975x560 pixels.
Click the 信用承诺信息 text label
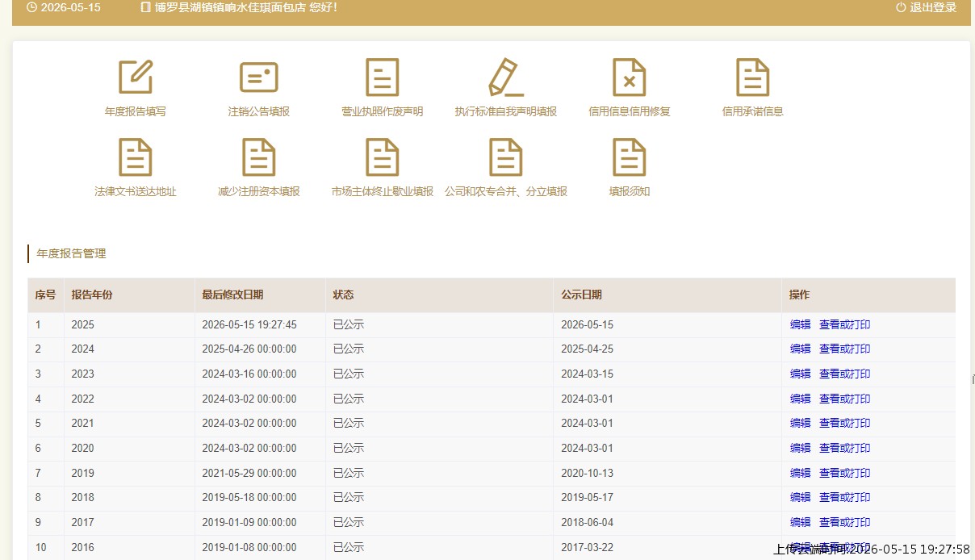point(753,111)
